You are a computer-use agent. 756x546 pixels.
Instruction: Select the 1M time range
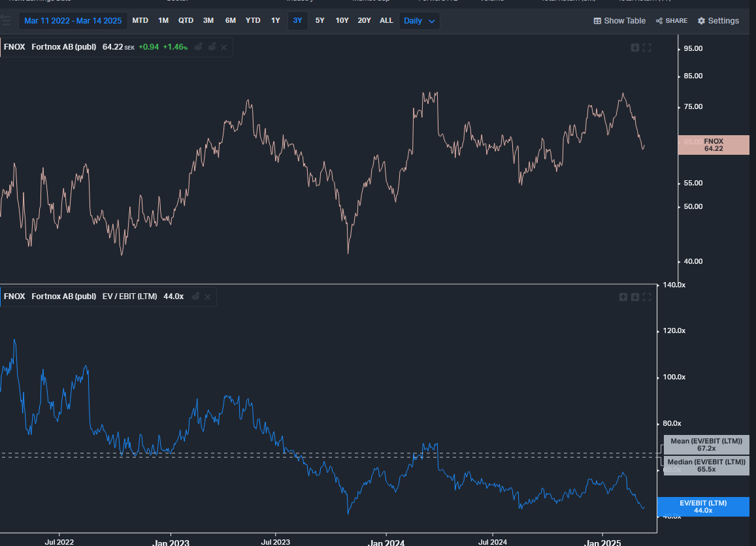coord(163,21)
